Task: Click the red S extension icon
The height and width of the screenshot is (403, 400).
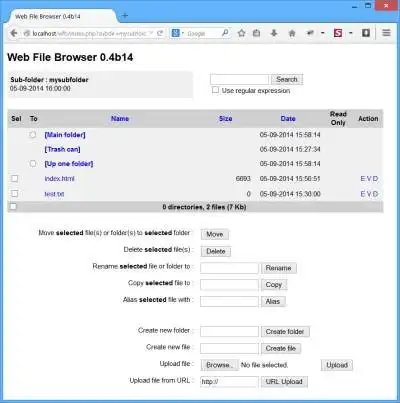Action: click(x=338, y=33)
